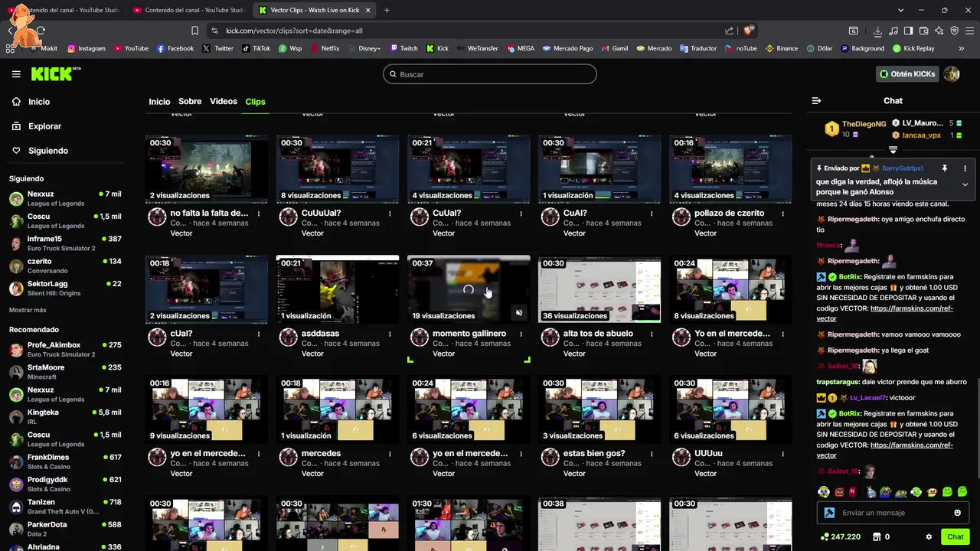Open the chat shop store icon
Image resolution: width=980 pixels, height=551 pixels.
(877, 537)
